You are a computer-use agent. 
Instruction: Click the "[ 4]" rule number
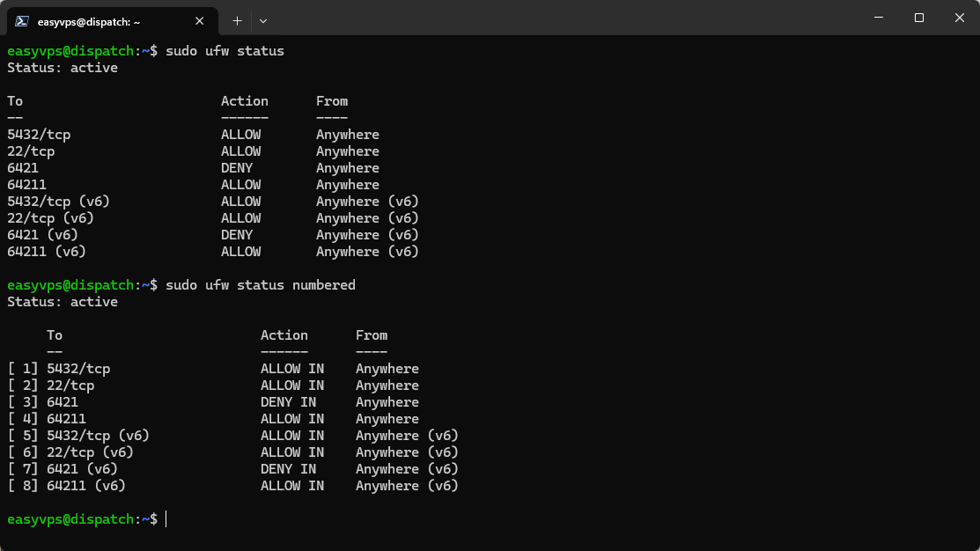click(x=23, y=419)
